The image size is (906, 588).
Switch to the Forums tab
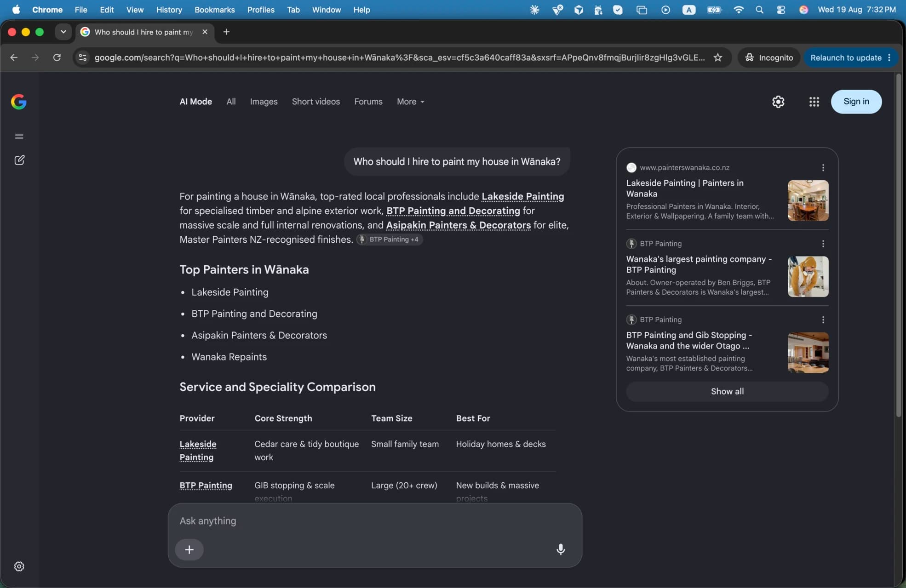[x=368, y=102]
